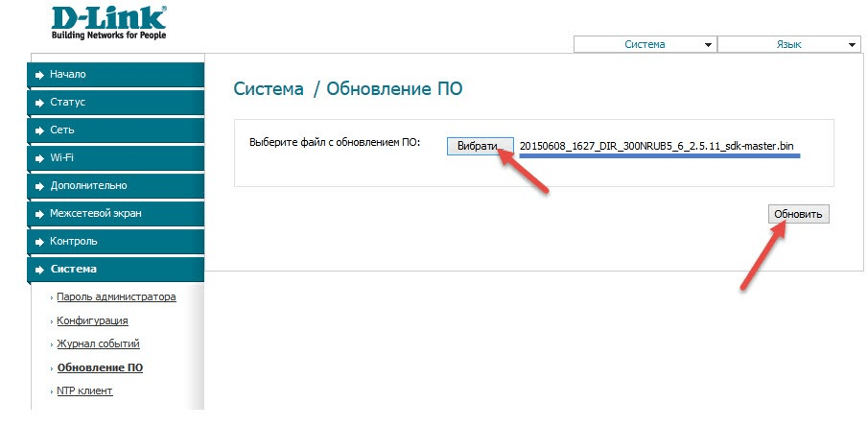Click the arrow icon beside Система in sidebar
This screenshot has height=426, width=868.
pos(39,270)
